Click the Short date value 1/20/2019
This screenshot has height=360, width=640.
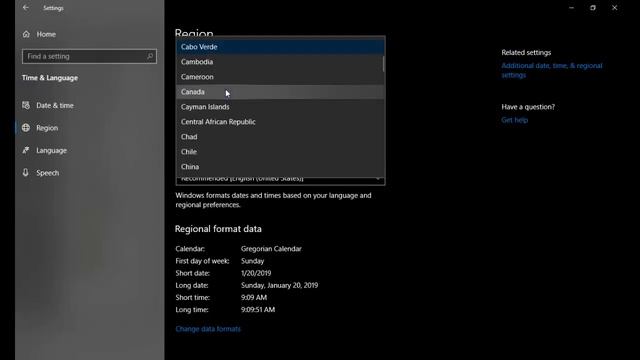(256, 273)
